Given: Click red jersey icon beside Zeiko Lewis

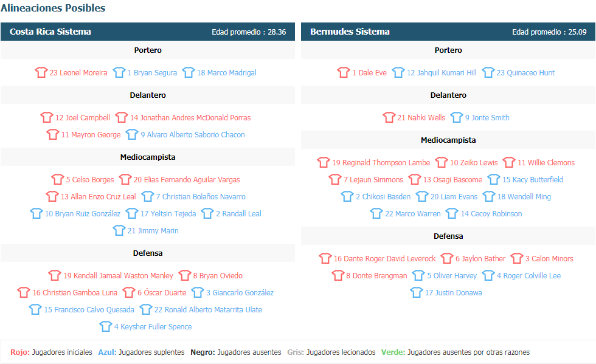Looking at the screenshot, I should click(x=442, y=162).
